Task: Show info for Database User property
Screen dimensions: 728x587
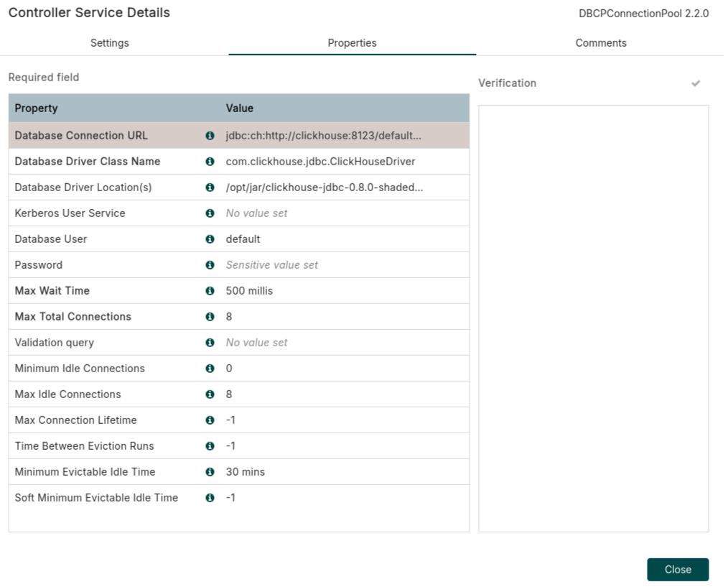Action: (210, 239)
